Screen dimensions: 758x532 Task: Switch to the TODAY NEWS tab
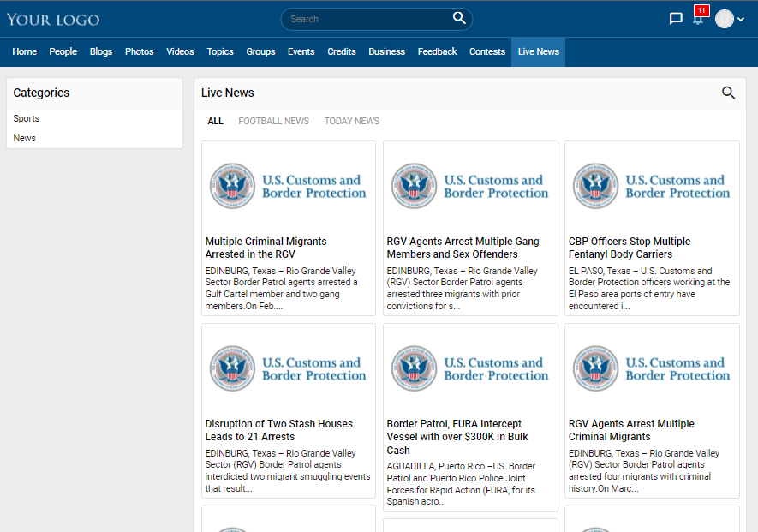pyautogui.click(x=351, y=121)
